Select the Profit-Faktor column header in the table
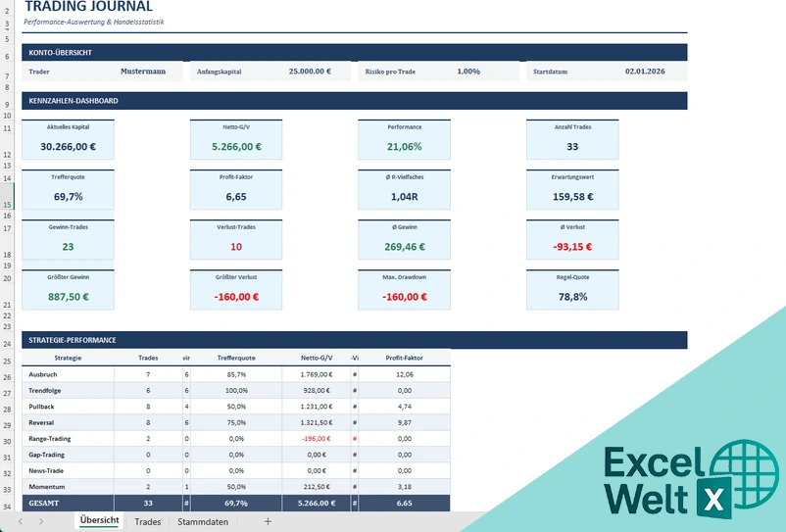 click(x=404, y=358)
